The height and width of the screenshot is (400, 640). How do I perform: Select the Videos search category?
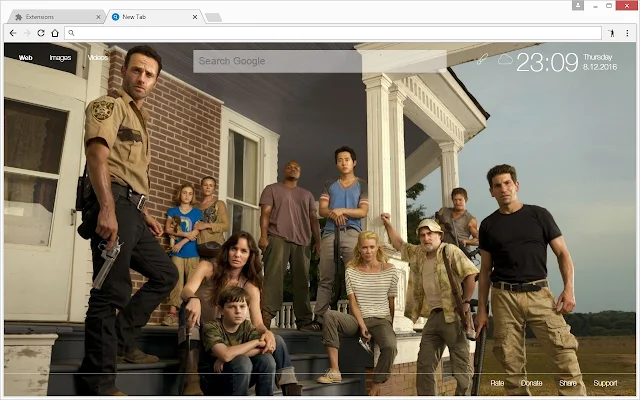(x=98, y=58)
